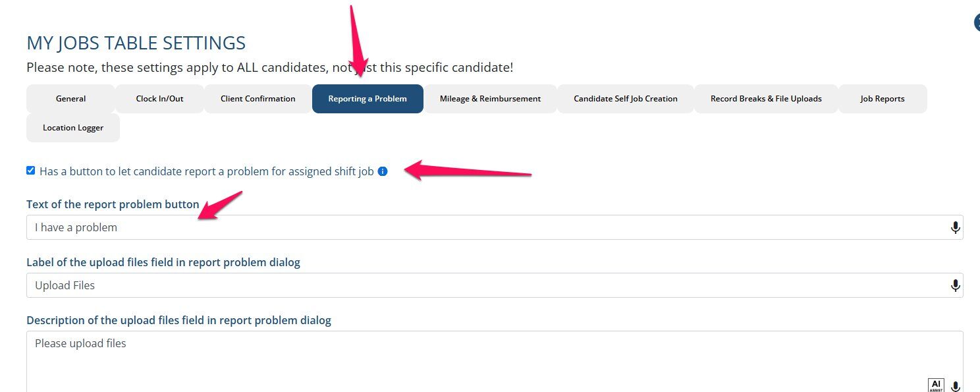Dictate text for the report problem button field
Screen dimensions: 980x392
tap(955, 227)
